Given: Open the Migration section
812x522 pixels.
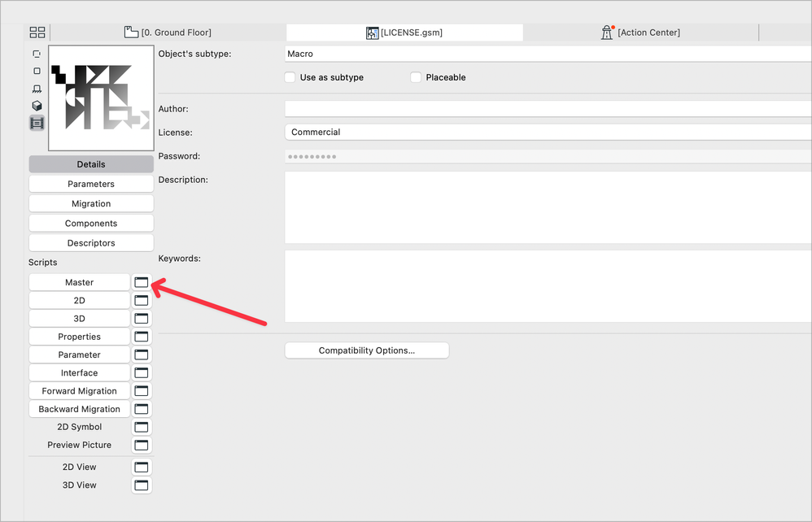Looking at the screenshot, I should (x=91, y=204).
